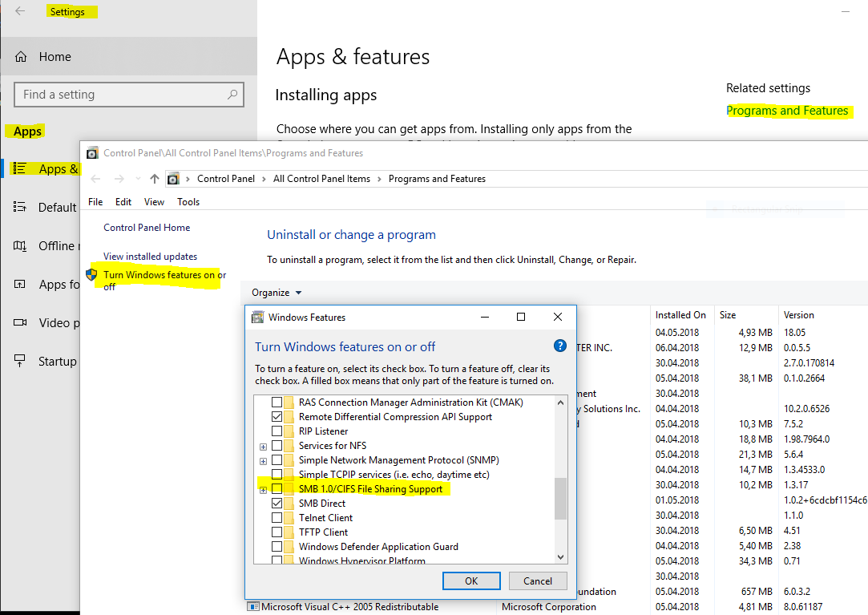Go up one level in Control Panel
Image resolution: width=868 pixels, height=615 pixels.
[155, 178]
